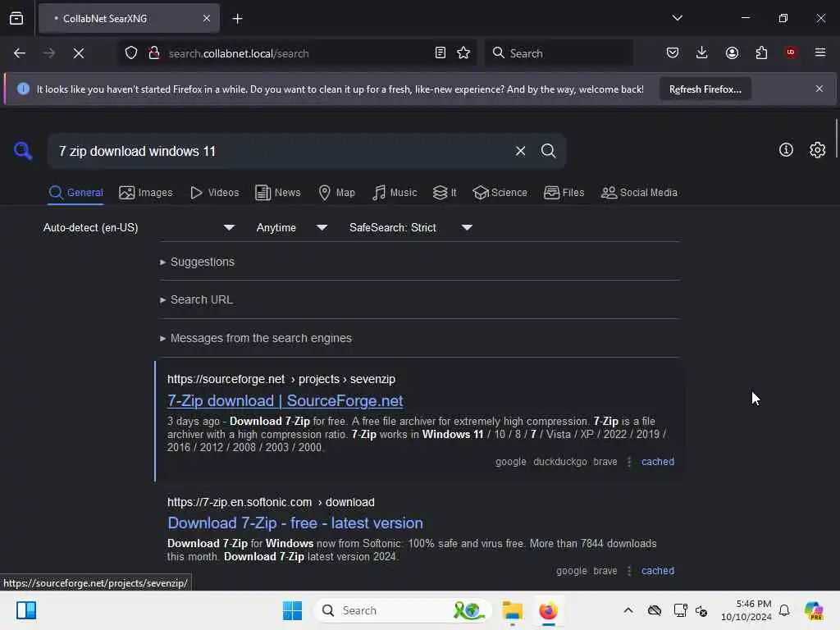
Task: Click the https://sourceforge.net result URL
Action: point(281,379)
